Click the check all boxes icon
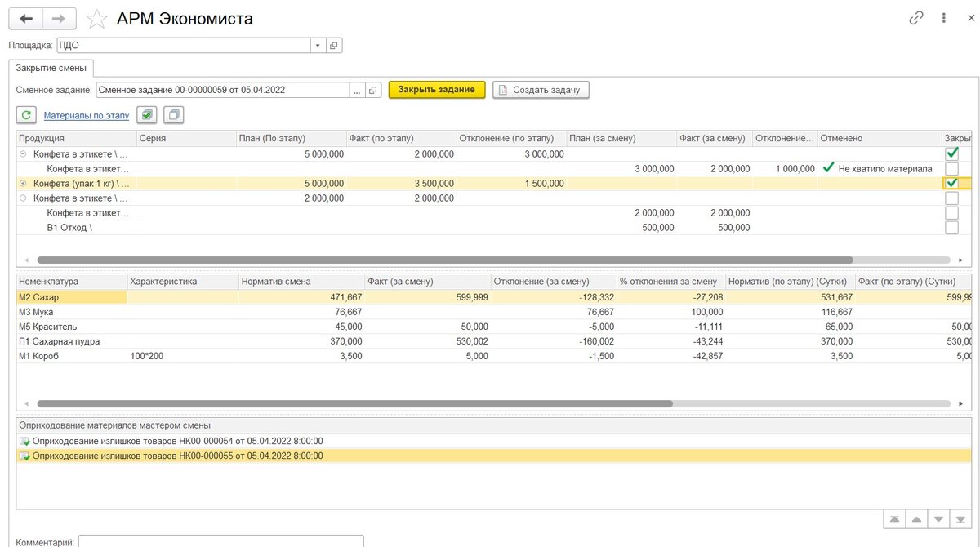This screenshot has height=547, width=980. point(147,115)
